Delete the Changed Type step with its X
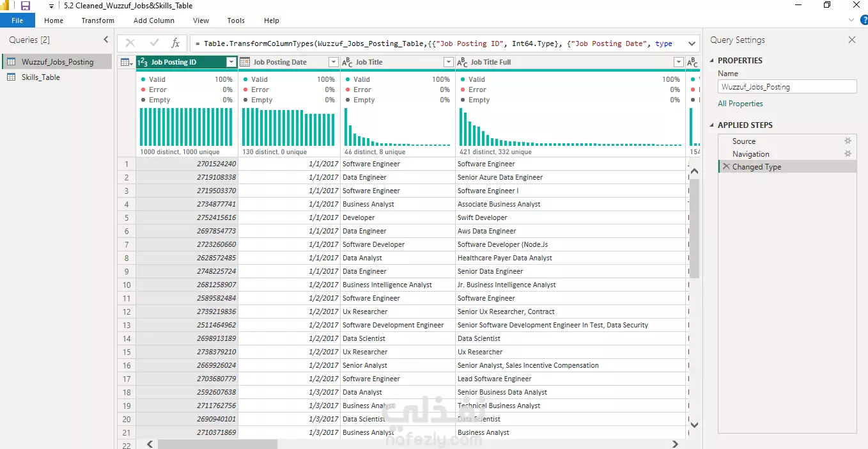 tap(725, 167)
